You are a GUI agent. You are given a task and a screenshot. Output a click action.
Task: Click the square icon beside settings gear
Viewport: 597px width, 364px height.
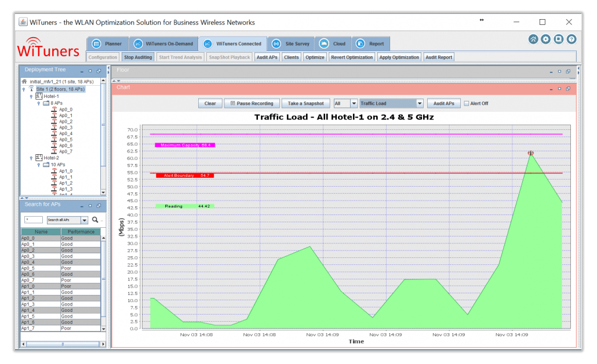tap(559, 39)
